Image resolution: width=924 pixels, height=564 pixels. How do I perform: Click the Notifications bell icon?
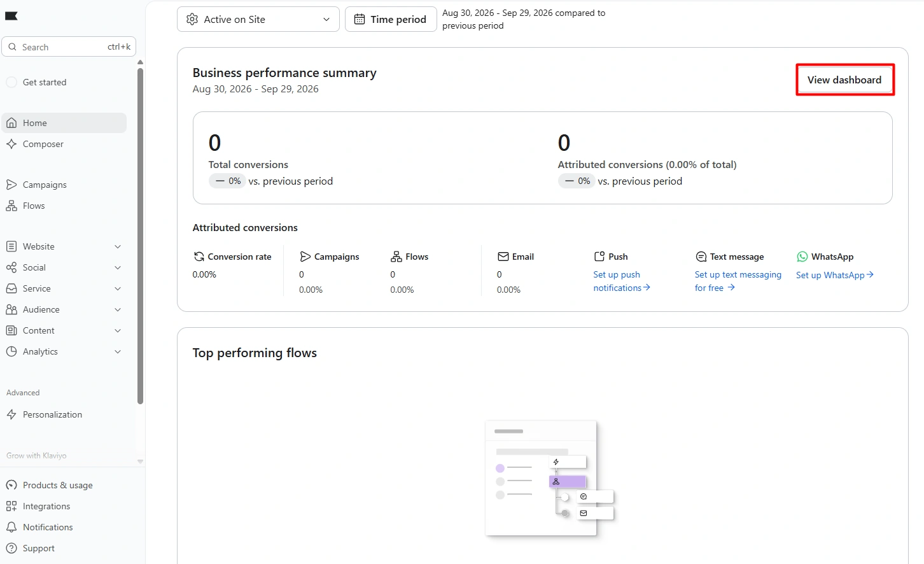(11, 527)
